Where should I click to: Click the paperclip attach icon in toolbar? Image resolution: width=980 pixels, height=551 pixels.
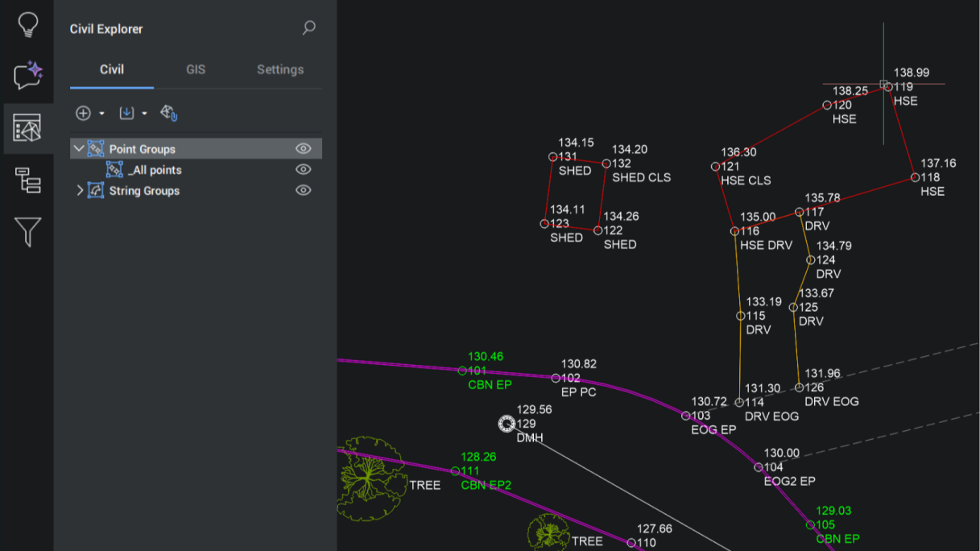[169, 113]
